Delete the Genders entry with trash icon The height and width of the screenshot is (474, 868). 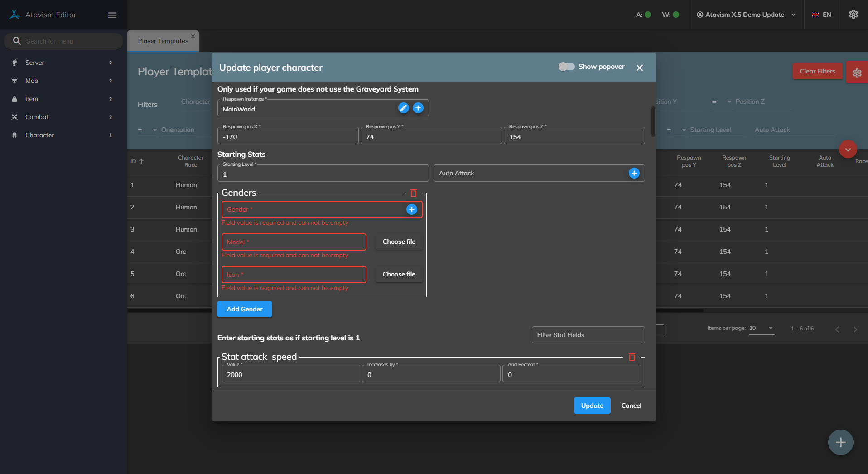pos(413,193)
